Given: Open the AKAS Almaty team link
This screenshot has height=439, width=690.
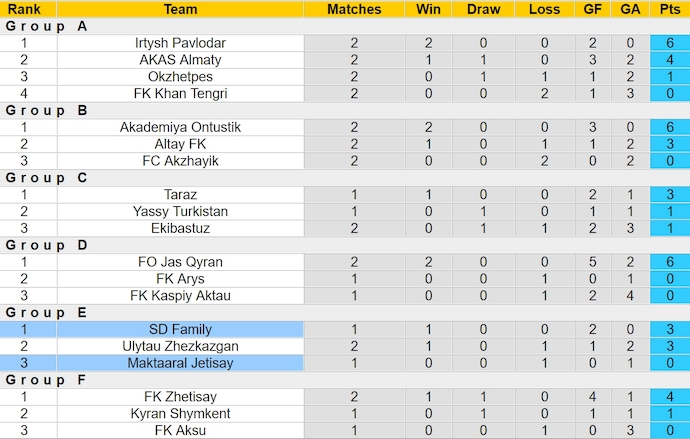Looking at the screenshot, I should click(180, 60).
